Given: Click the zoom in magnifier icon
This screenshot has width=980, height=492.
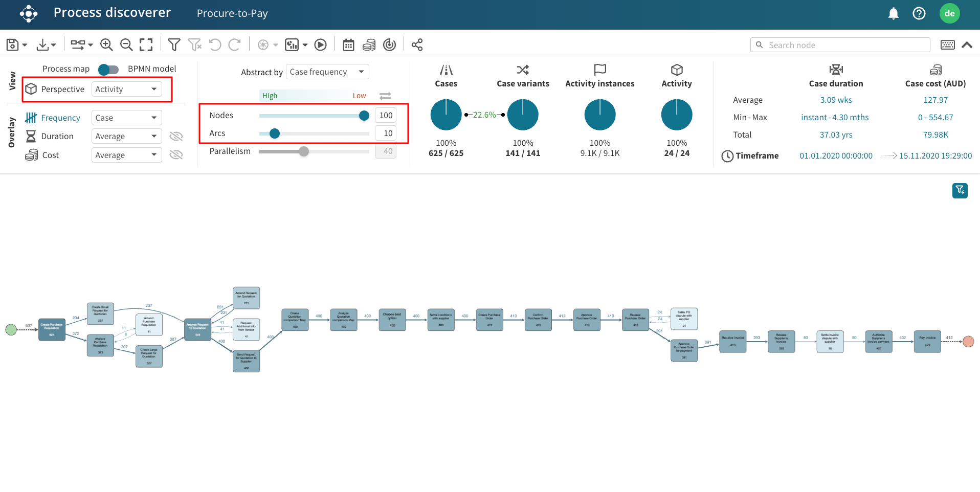Looking at the screenshot, I should tap(106, 45).
